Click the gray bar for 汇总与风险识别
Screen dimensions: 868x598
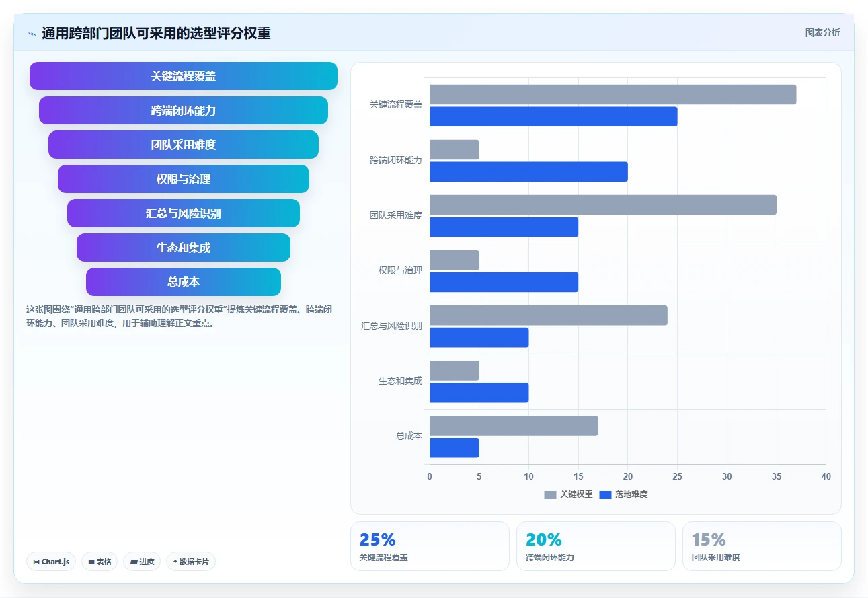549,315
